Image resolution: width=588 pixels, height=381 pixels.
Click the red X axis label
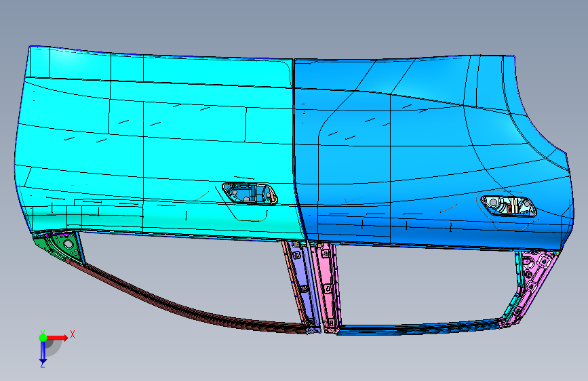pyautogui.click(x=73, y=334)
